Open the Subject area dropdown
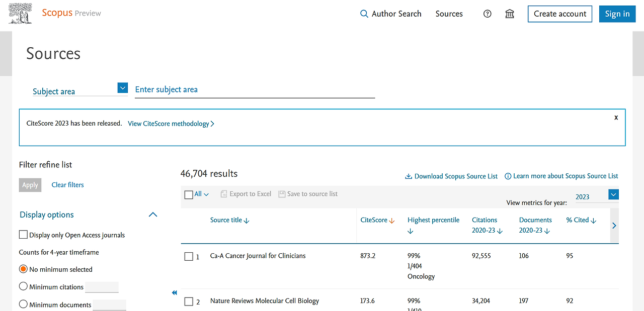 (x=122, y=88)
